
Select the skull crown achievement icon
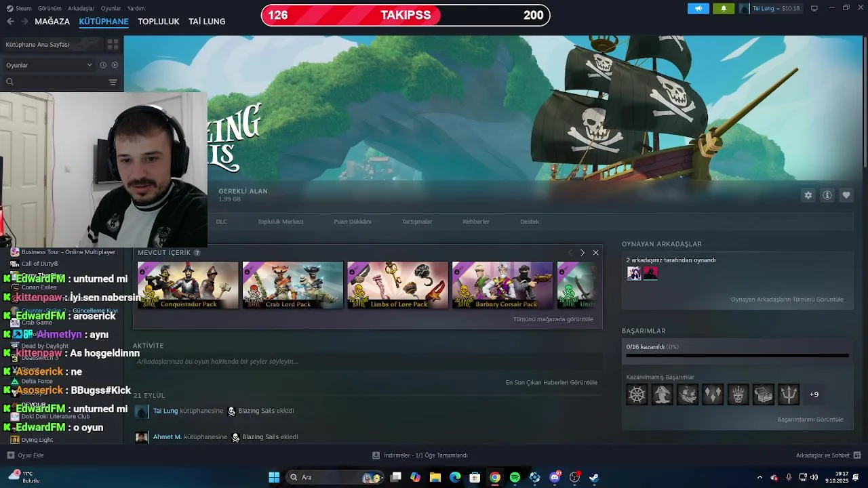[x=738, y=394]
